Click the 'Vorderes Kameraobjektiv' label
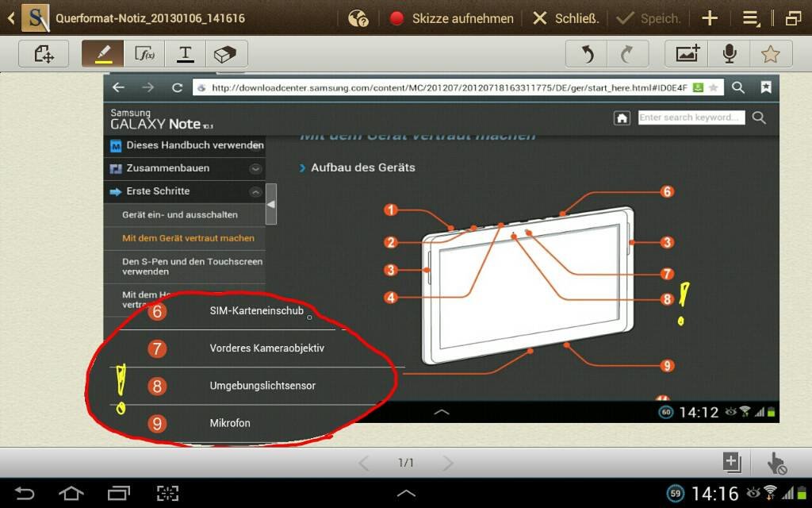The width and height of the screenshot is (812, 508). click(x=266, y=348)
